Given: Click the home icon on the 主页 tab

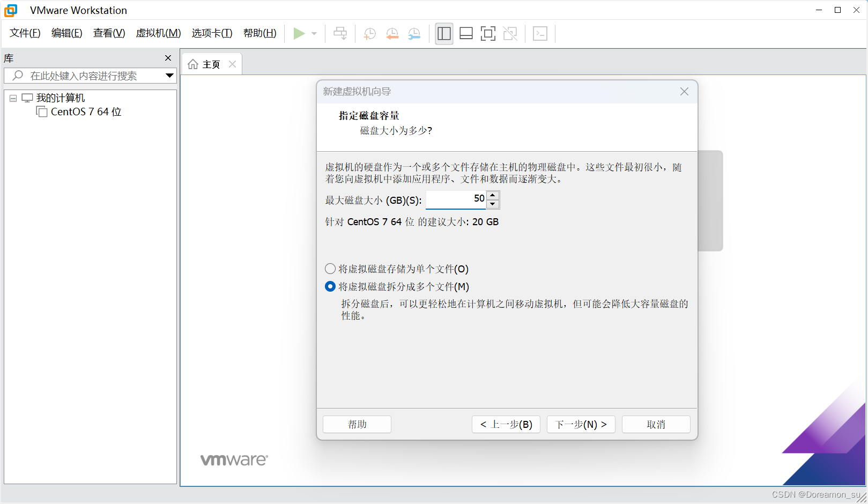Looking at the screenshot, I should pyautogui.click(x=193, y=64).
